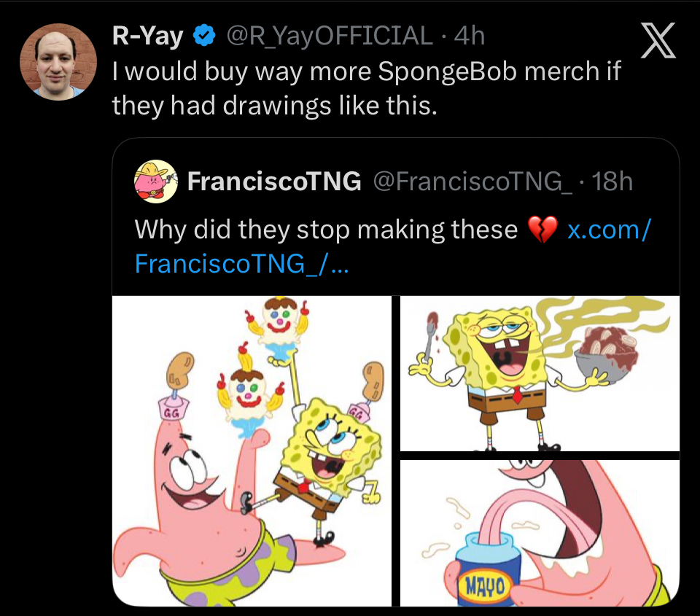Open the @FranciscoTNG_ handle
700x616 pixels.
coord(473,182)
